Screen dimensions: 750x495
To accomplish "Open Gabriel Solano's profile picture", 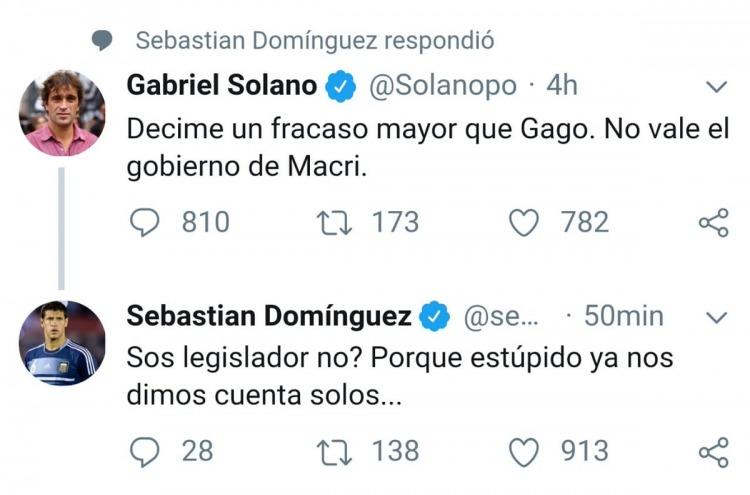I will (x=62, y=113).
